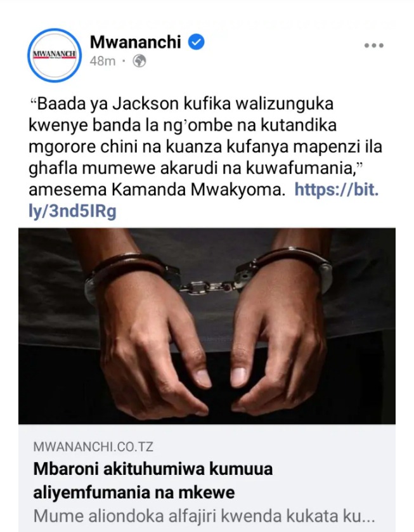Click the MWANANCHI logo text inside avatar
This screenshot has height=532, width=414.
pyautogui.click(x=55, y=54)
